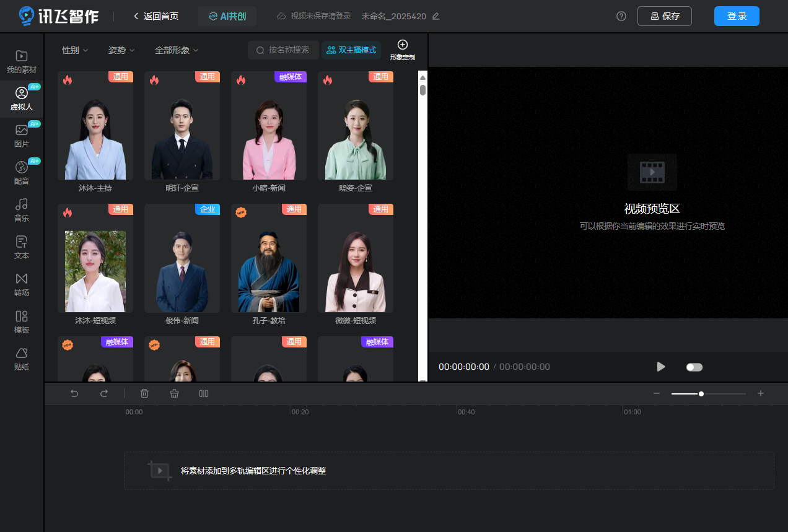Viewport: 788px width, 532px height.
Task: Open the 模板 templates sidebar tab
Action: tap(22, 321)
